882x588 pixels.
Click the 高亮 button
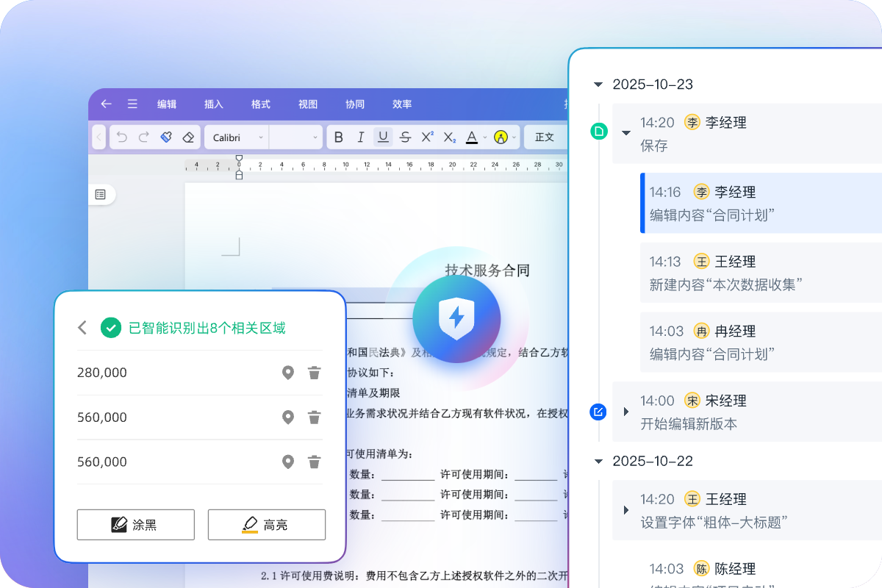267,525
